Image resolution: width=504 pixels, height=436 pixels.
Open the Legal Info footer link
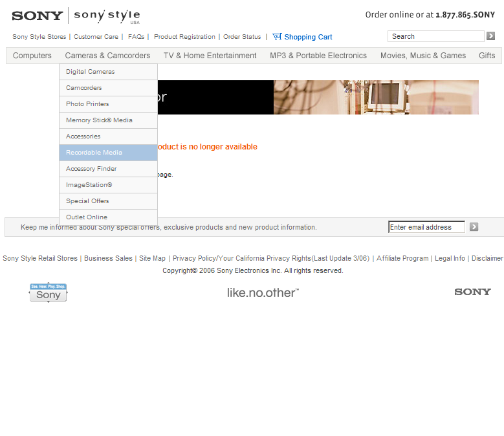click(450, 258)
